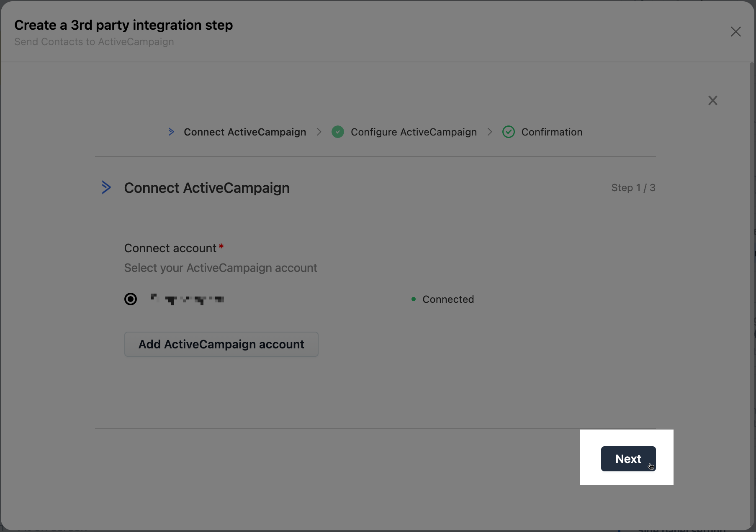
Task: Click Add ActiveCampaign account button
Action: pyautogui.click(x=221, y=344)
